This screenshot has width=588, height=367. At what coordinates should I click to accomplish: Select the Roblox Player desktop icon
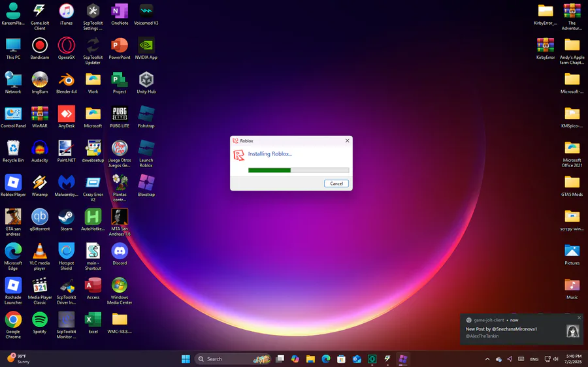[13, 186]
